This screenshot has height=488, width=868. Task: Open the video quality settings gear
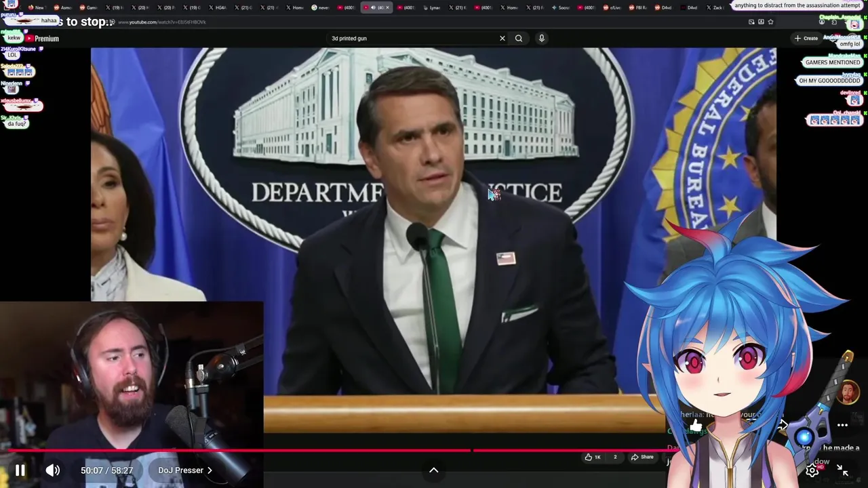(x=812, y=470)
